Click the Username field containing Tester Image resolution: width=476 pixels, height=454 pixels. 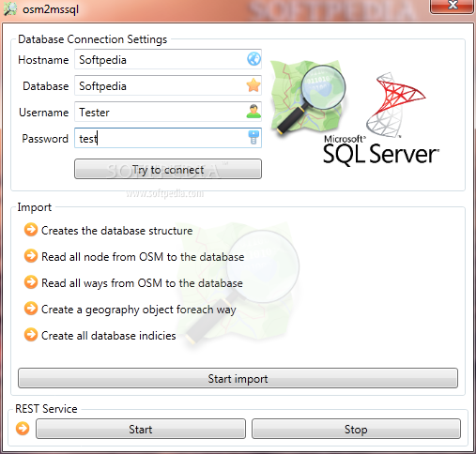pyautogui.click(x=168, y=112)
